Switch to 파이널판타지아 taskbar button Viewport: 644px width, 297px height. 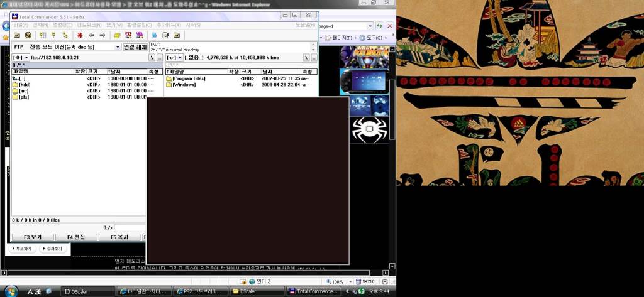coord(144,291)
